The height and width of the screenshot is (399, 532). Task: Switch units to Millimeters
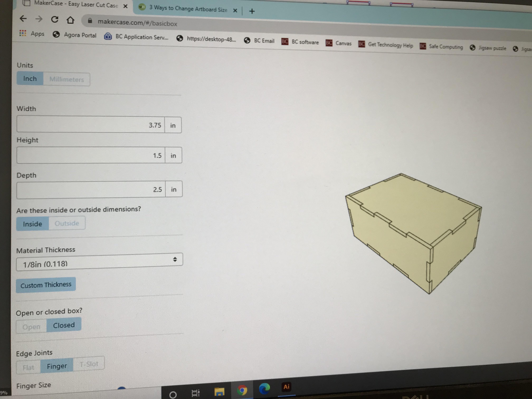[x=67, y=79]
